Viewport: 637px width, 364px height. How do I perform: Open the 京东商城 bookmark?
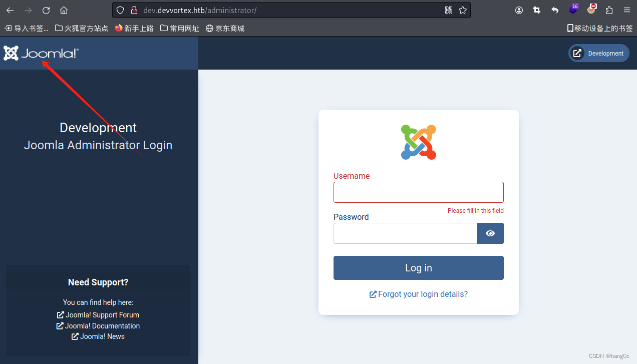point(225,29)
